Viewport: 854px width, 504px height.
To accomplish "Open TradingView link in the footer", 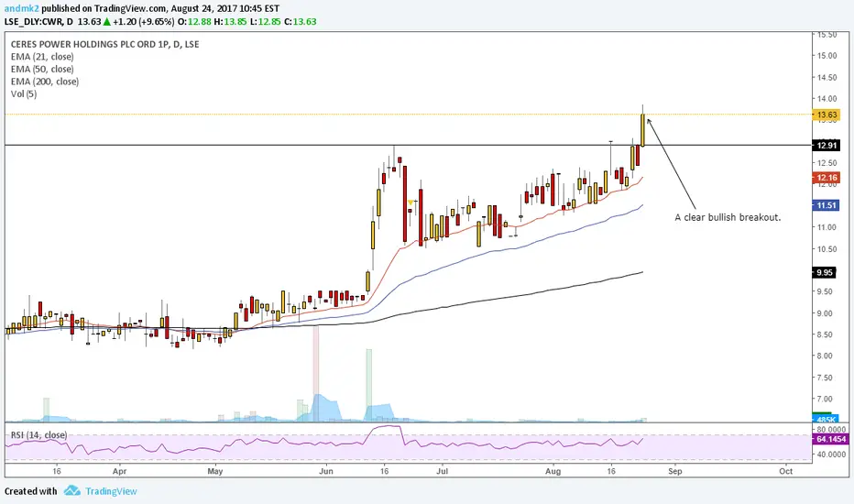I will [111, 491].
